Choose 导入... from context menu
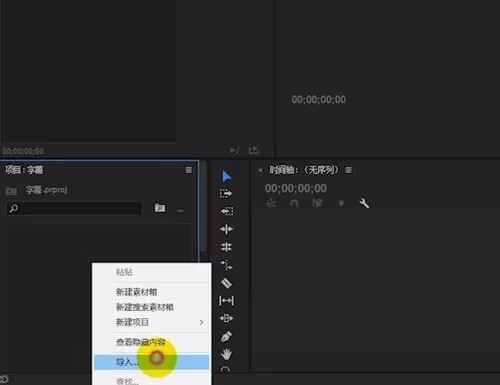The width and height of the screenshot is (500, 385). (152, 362)
